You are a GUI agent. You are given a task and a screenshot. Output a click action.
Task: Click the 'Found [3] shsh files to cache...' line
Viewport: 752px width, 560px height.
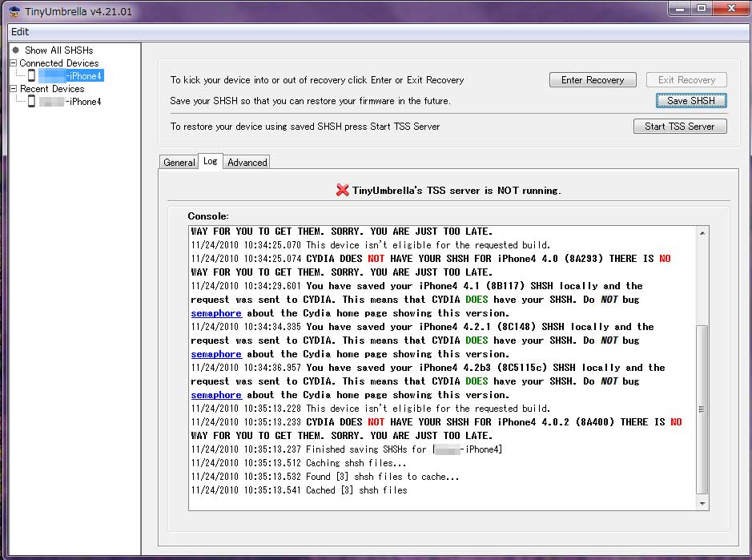[325, 477]
